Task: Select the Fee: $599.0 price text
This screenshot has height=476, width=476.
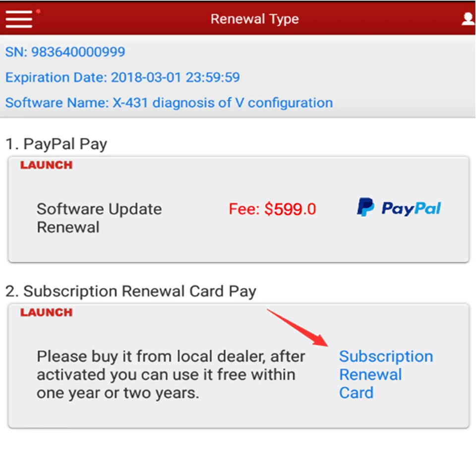Action: click(x=272, y=209)
